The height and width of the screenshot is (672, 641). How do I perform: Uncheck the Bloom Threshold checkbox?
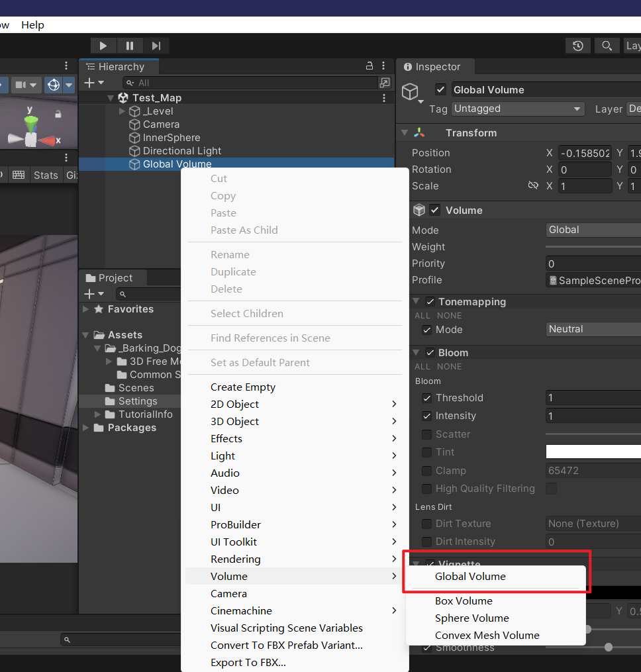(x=426, y=398)
